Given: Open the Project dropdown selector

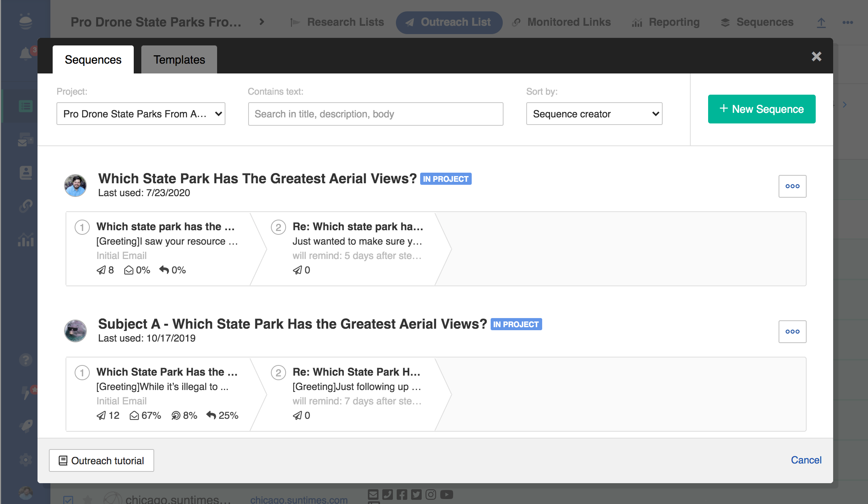Looking at the screenshot, I should [x=141, y=114].
